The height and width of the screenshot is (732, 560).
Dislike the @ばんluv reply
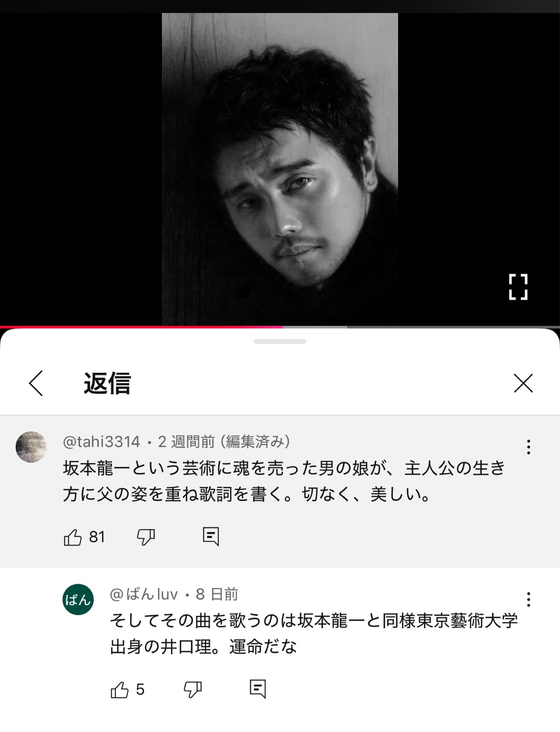point(192,690)
